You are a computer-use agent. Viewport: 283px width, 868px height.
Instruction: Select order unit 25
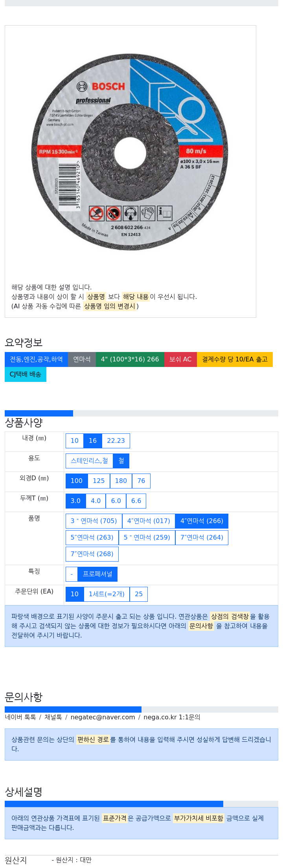(x=139, y=594)
